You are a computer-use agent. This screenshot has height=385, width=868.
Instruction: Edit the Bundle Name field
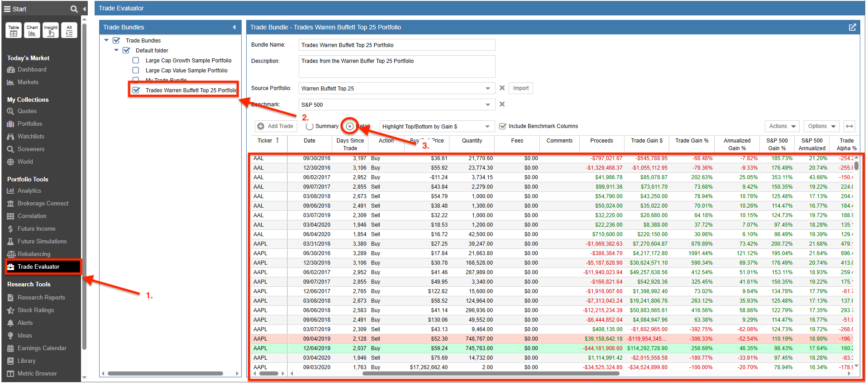(397, 45)
